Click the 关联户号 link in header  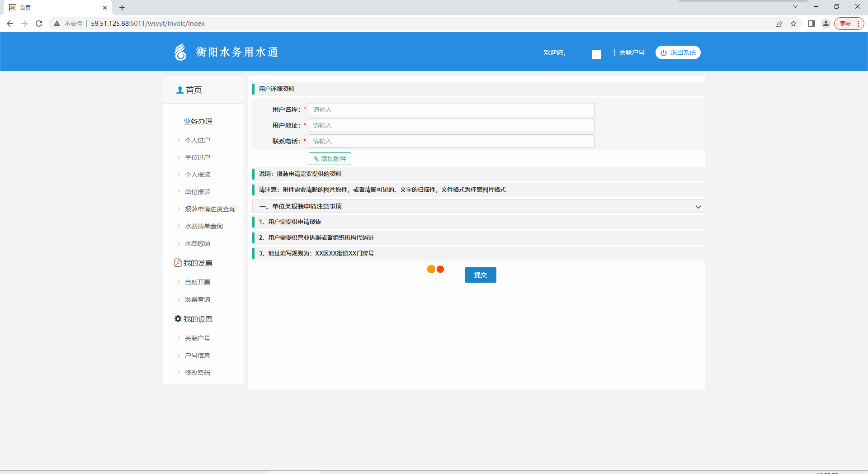632,52
